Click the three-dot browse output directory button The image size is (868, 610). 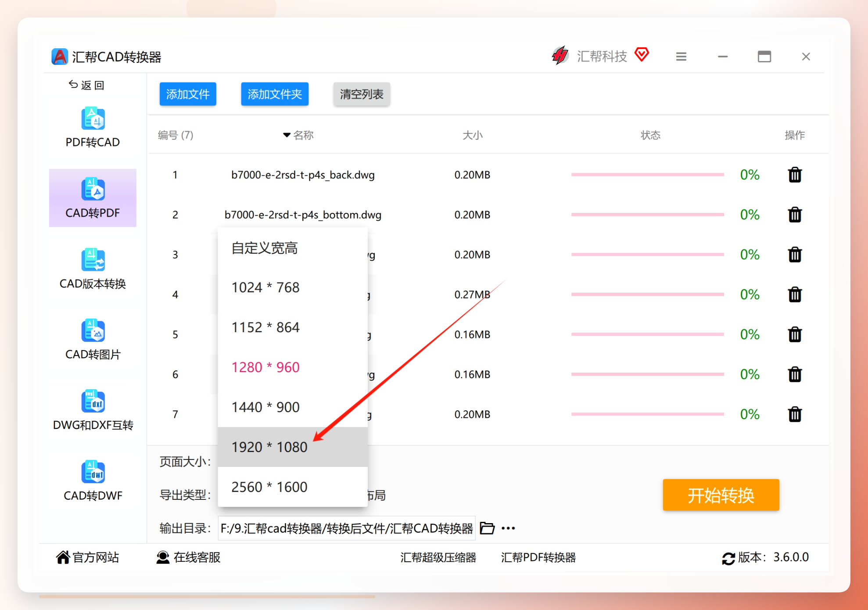point(508,528)
